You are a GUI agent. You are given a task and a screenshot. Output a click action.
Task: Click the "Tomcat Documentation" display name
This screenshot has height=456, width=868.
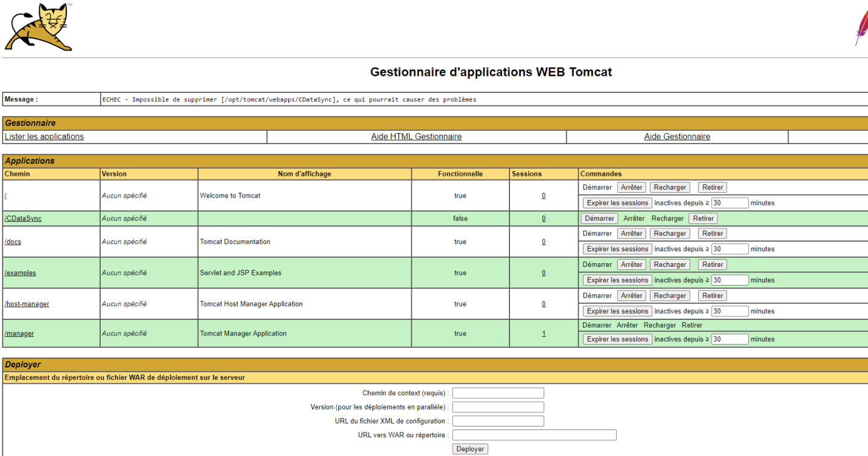click(x=235, y=242)
